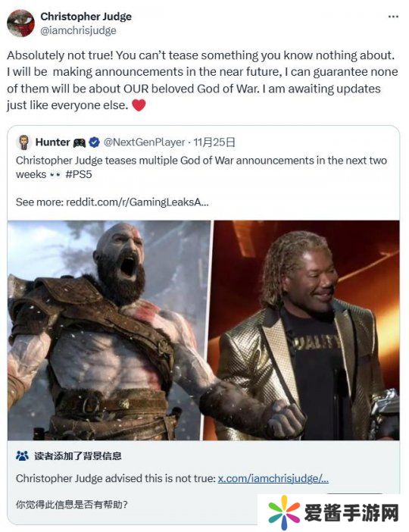The height and width of the screenshot is (532, 409).
Task: Click the blue verified badge next to Hunter
Action: tap(94, 142)
